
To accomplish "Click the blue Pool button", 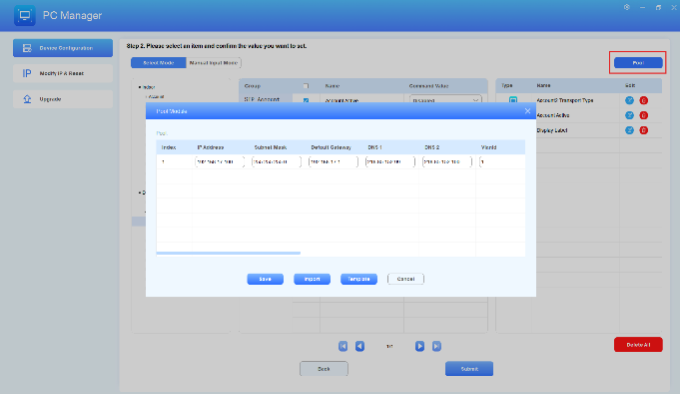I will [x=638, y=63].
